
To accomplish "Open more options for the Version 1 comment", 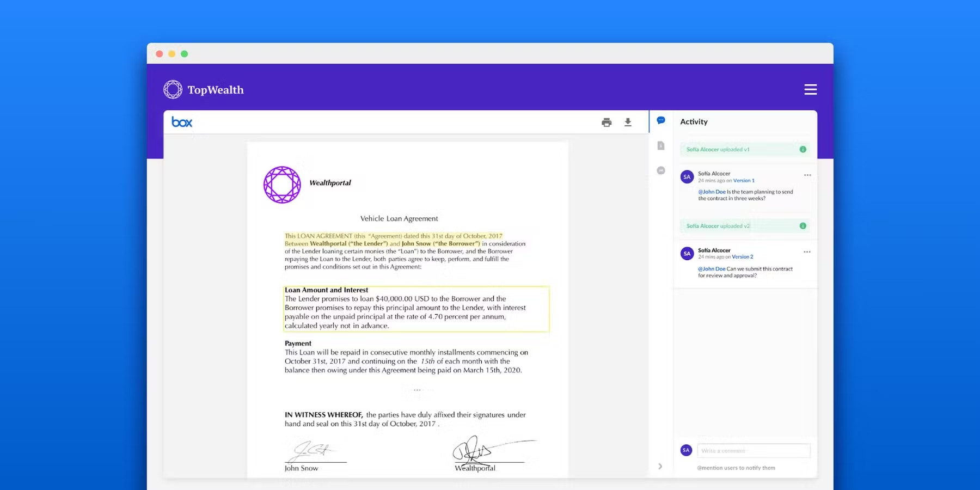I will [807, 175].
